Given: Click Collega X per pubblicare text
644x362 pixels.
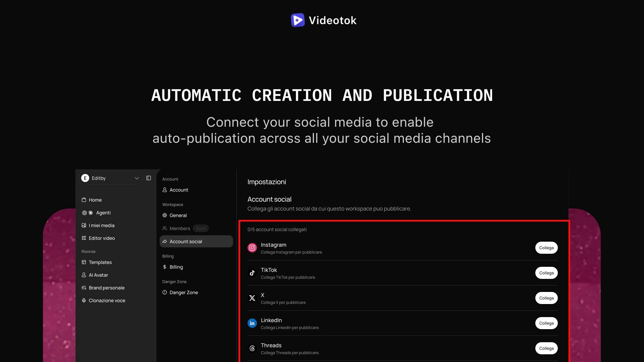Looking at the screenshot, I should click(284, 302).
